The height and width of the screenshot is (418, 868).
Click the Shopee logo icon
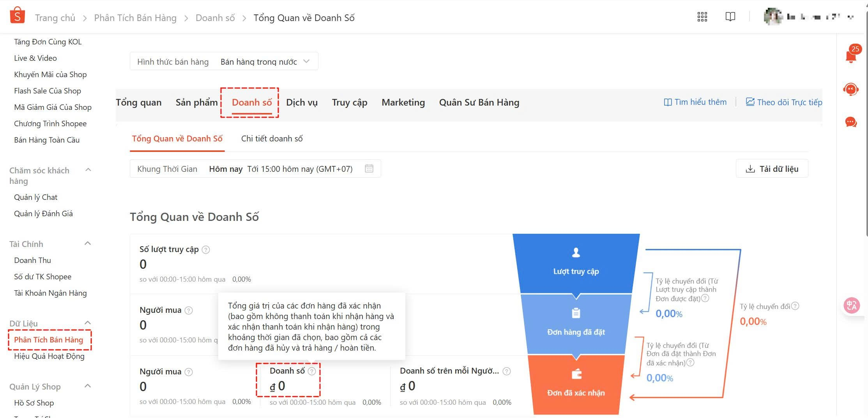[17, 16]
